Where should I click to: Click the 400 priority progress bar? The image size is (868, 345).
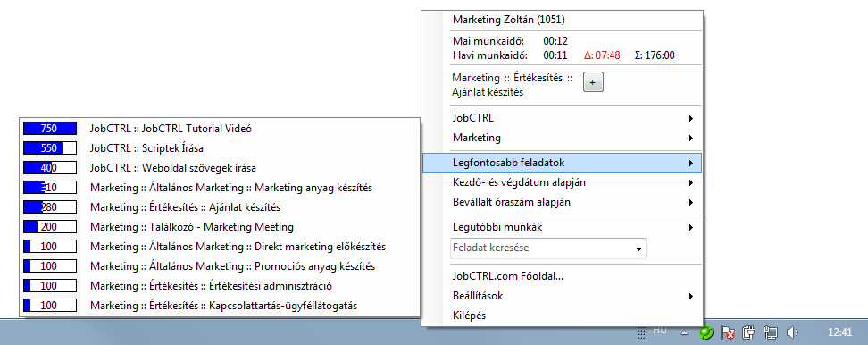[49, 168]
